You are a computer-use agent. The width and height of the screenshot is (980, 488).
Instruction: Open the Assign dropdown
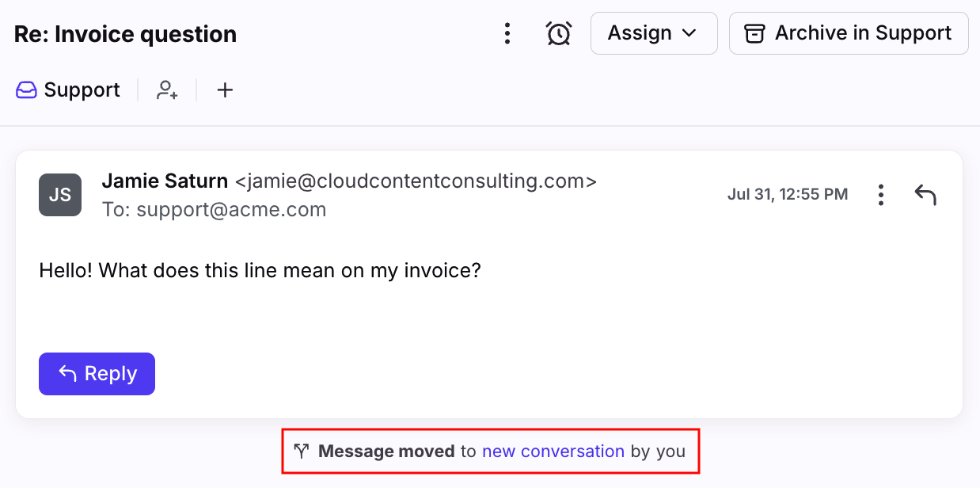pos(654,33)
